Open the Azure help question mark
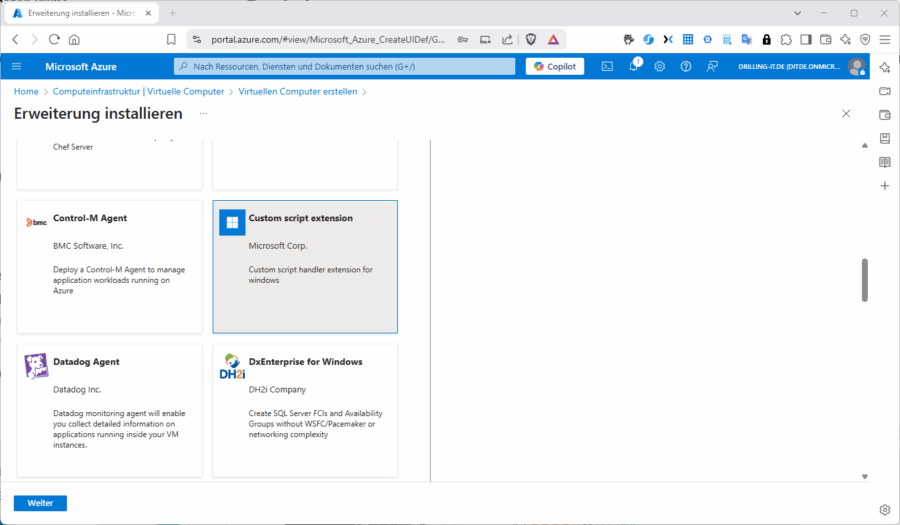 tap(686, 67)
